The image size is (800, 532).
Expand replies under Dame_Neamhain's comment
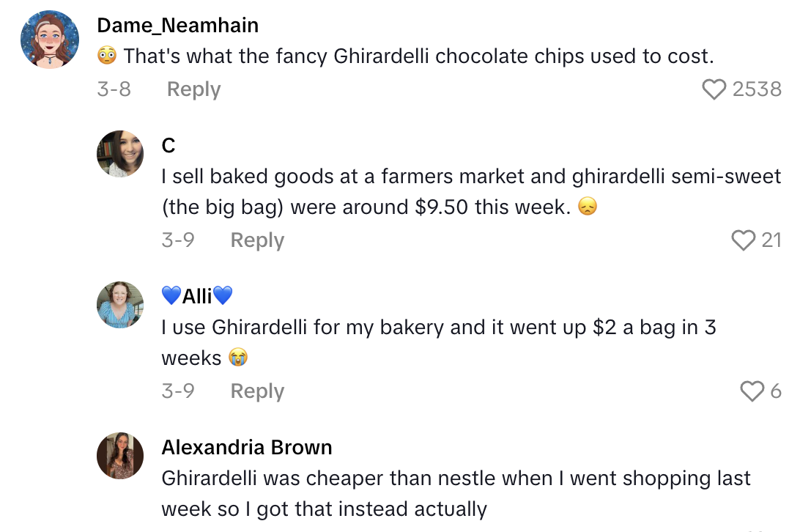[193, 89]
